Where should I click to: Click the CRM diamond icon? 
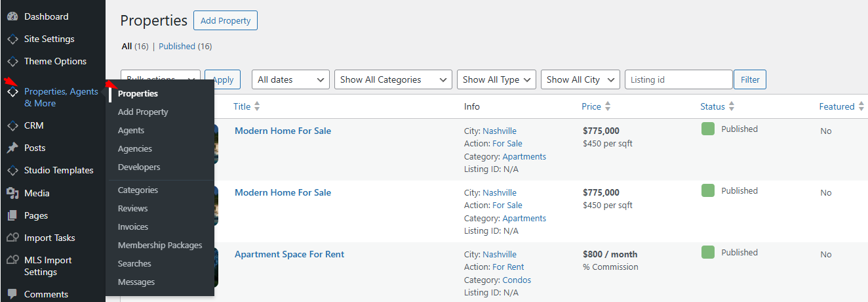[12, 126]
